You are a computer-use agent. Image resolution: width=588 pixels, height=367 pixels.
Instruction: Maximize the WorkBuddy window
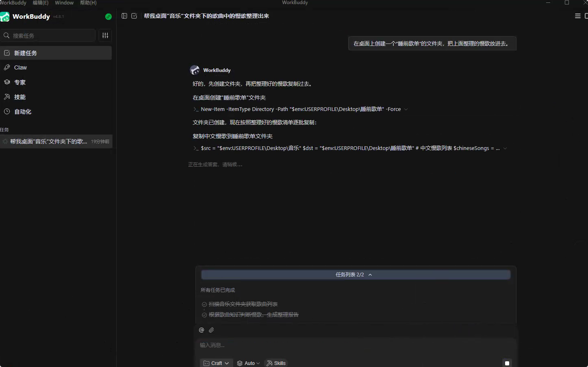coord(567,3)
